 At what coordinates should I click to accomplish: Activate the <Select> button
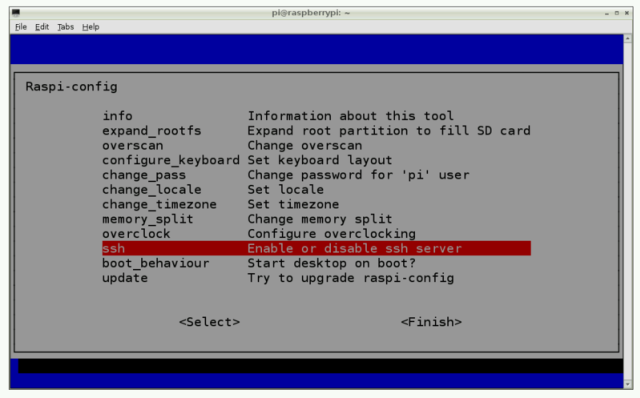coord(209,322)
